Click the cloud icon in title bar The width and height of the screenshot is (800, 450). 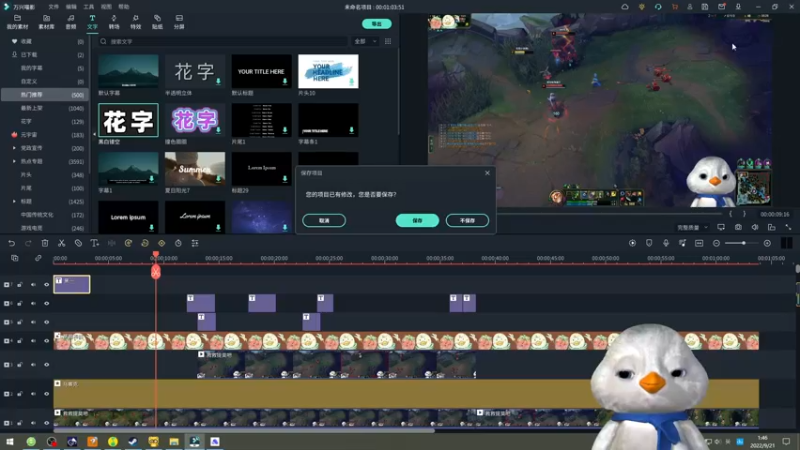624,7
